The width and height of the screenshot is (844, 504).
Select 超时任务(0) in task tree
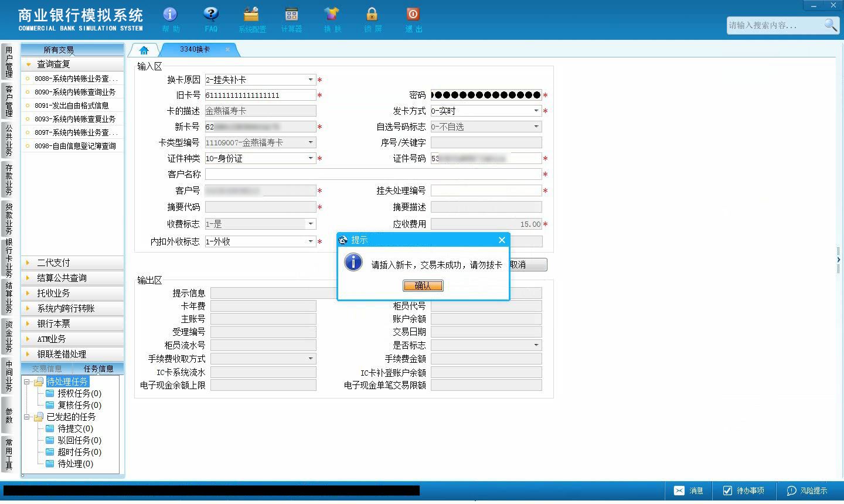[79, 452]
